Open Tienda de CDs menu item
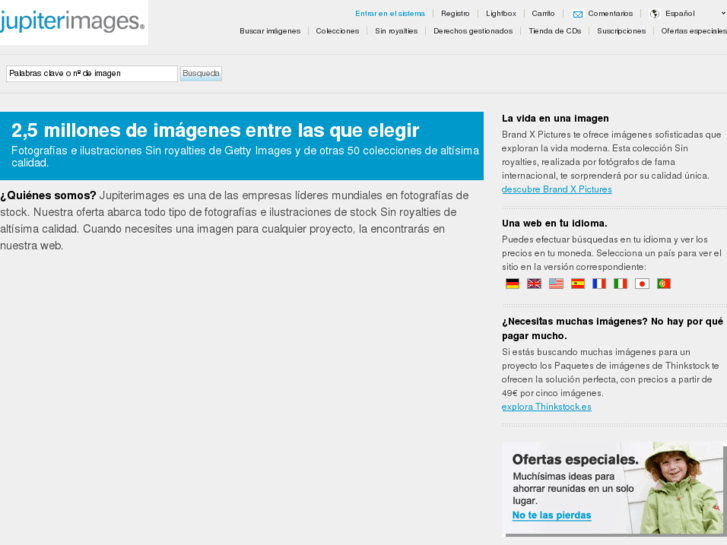Image resolution: width=727 pixels, height=545 pixels. point(555,31)
